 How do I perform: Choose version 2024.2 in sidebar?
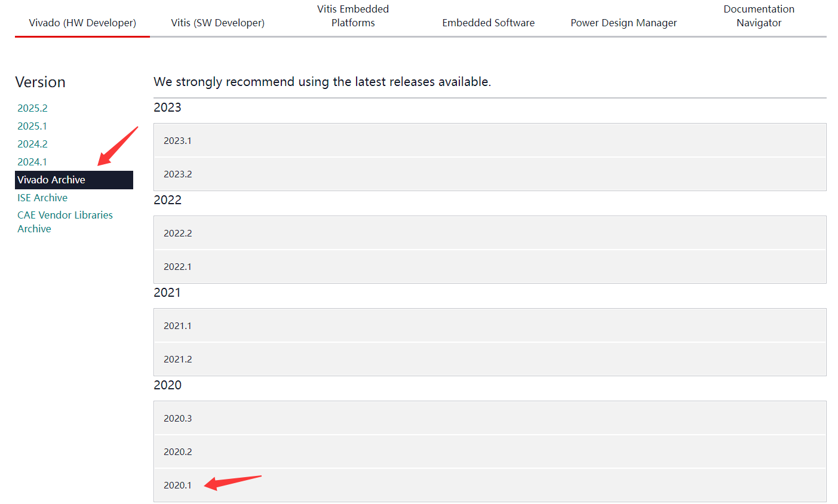pyautogui.click(x=32, y=144)
